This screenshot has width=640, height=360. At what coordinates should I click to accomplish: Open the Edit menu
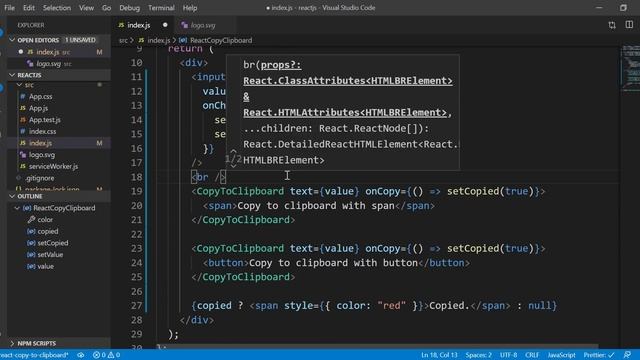[x=29, y=8]
